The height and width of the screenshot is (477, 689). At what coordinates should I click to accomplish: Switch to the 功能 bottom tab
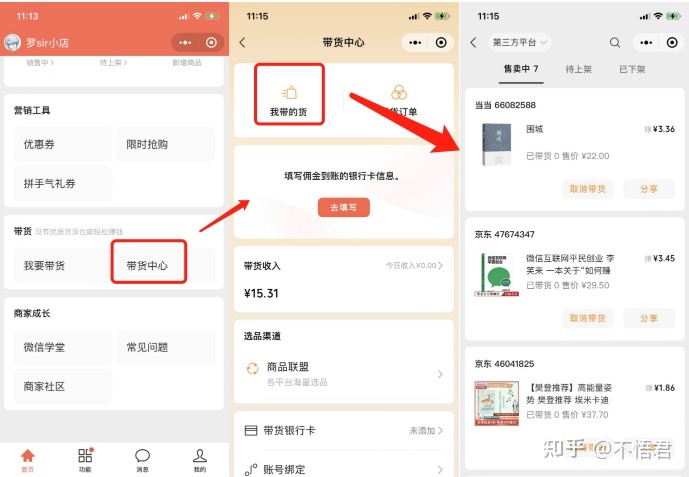85,460
